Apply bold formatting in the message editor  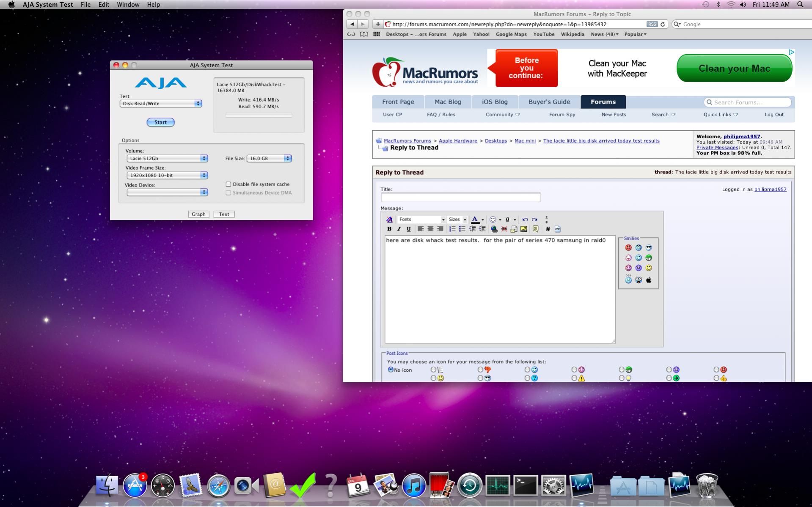tap(389, 229)
